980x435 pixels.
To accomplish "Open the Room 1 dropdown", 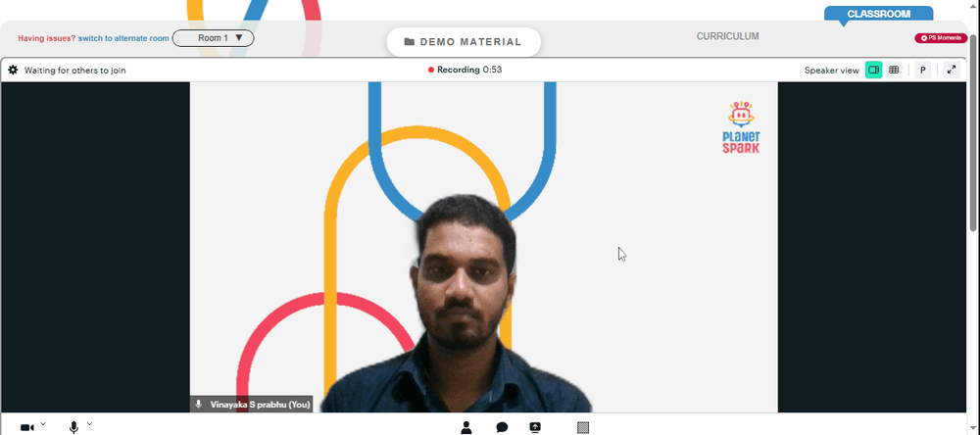I will click(x=213, y=38).
